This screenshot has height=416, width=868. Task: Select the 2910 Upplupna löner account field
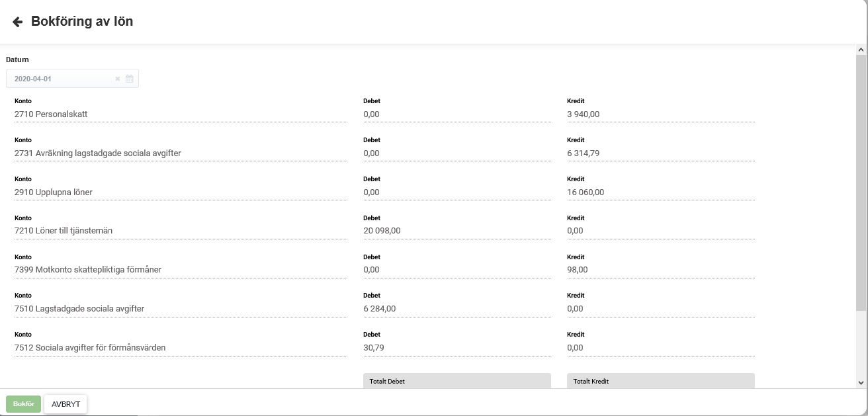[x=180, y=192]
